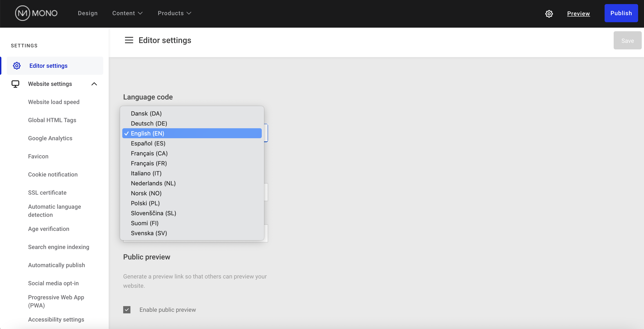The image size is (644, 329).
Task: Open Google Analytics settings
Action: tap(50, 138)
